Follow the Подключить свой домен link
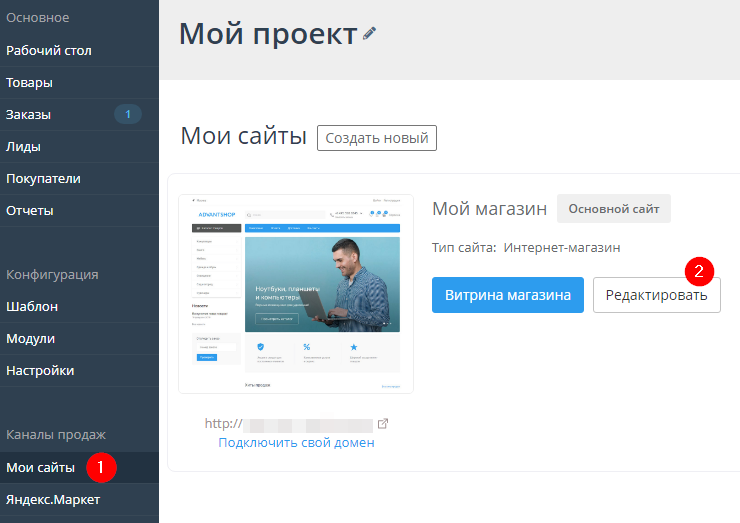Image resolution: width=740 pixels, height=523 pixels. click(x=296, y=442)
